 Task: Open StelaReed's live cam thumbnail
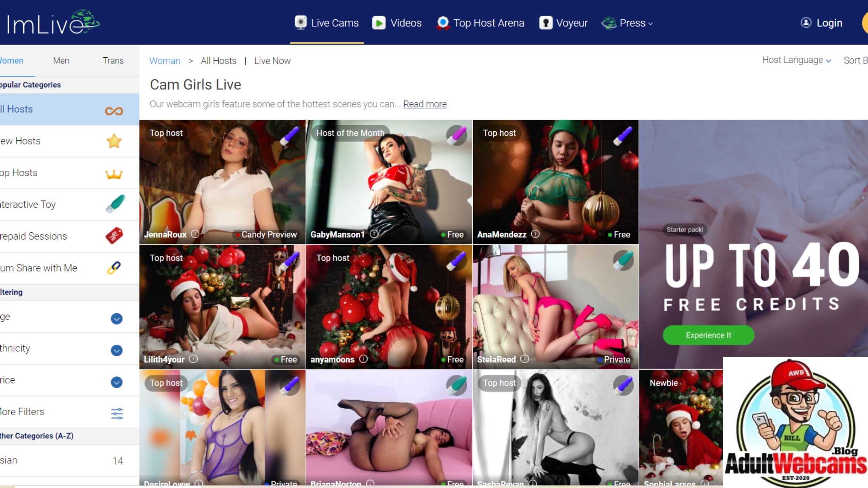click(555, 306)
